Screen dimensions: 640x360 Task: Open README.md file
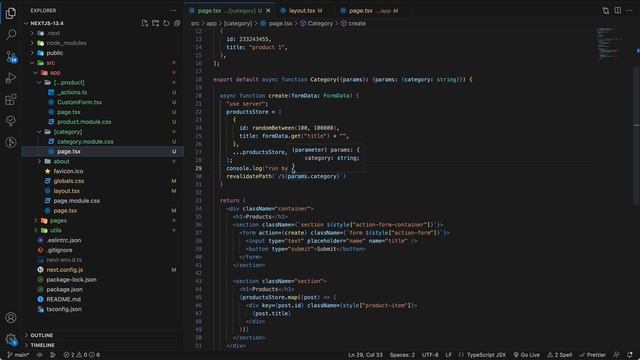tap(63, 299)
